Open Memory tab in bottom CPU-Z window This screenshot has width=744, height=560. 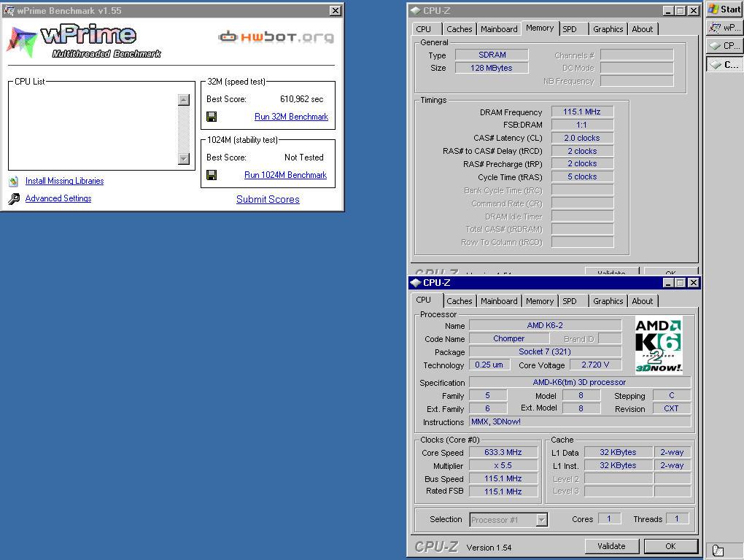pyautogui.click(x=540, y=301)
